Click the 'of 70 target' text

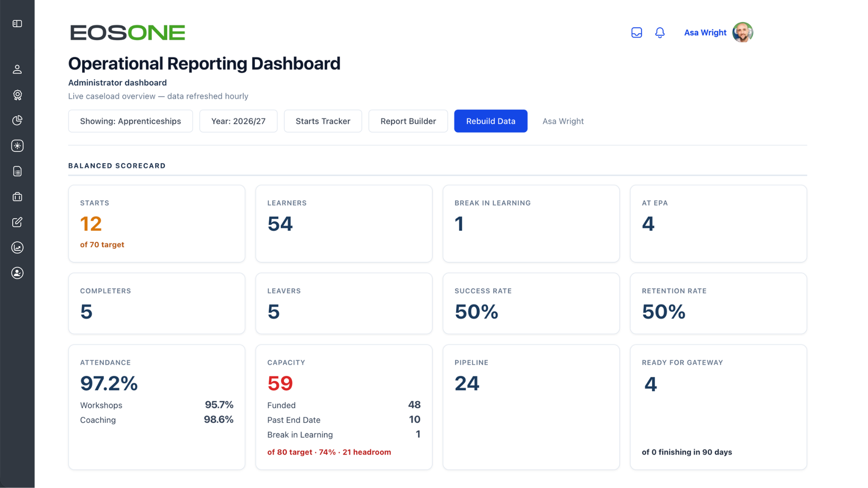point(102,244)
